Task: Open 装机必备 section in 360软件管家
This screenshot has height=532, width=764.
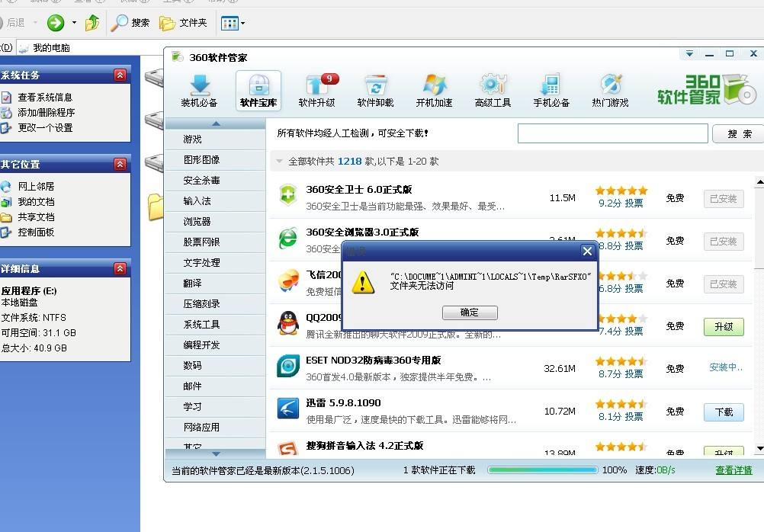Action: (x=199, y=91)
